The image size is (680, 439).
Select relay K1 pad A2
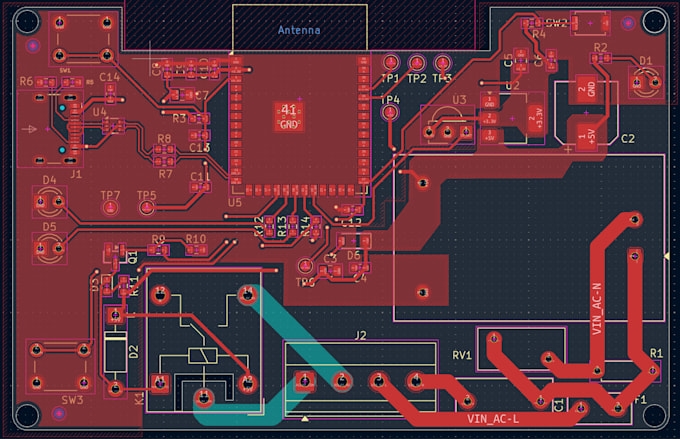248,383
